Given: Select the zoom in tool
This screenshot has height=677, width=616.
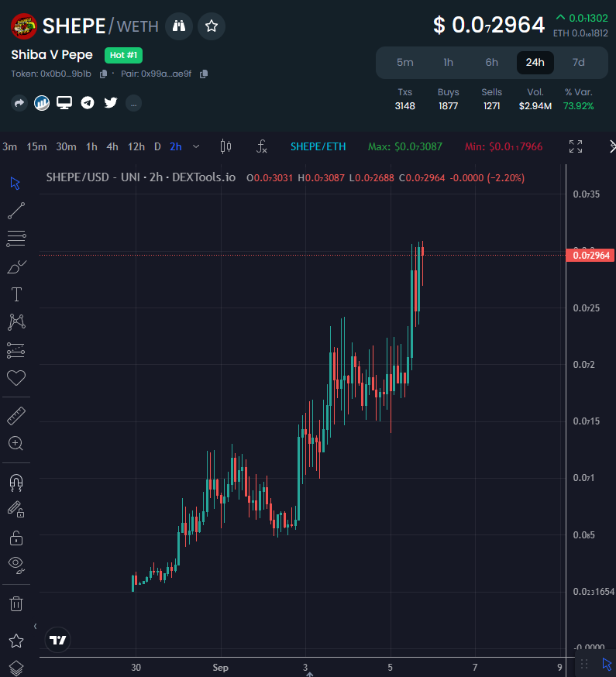Looking at the screenshot, I should click(16, 443).
